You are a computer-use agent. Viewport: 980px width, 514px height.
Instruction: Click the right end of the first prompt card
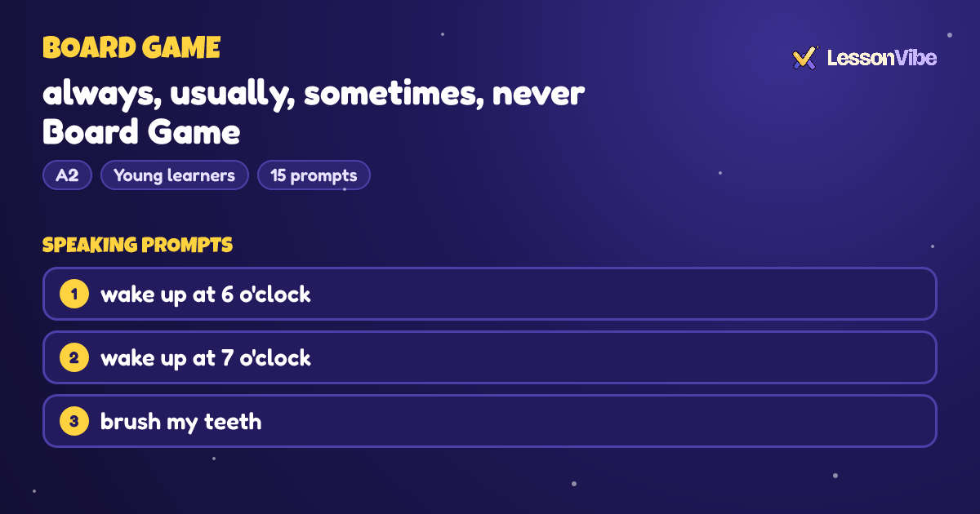point(915,294)
